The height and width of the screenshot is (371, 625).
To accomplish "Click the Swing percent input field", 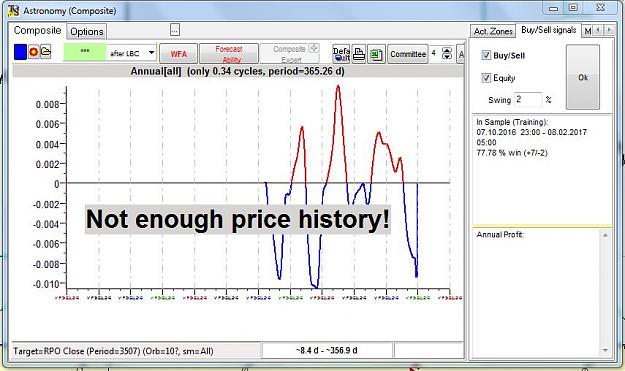I will 528,100.
